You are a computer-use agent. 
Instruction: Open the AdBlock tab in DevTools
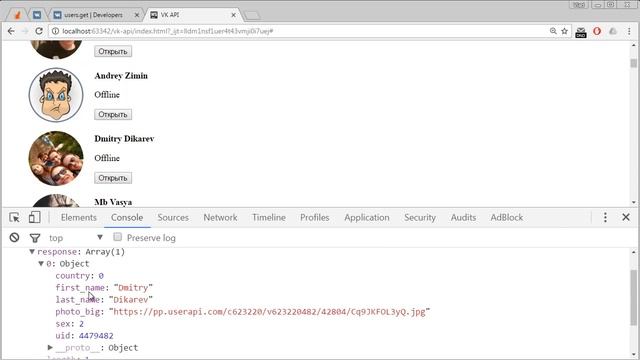pos(507,218)
